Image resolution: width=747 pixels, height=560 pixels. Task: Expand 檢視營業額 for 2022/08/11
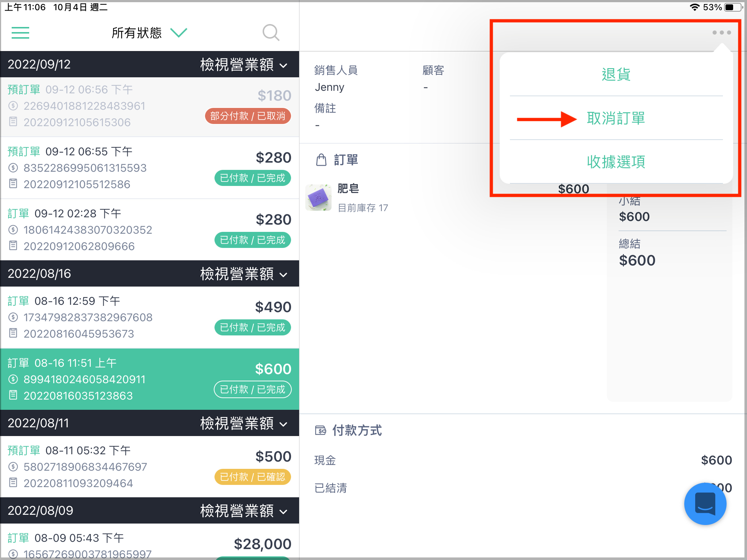click(244, 423)
